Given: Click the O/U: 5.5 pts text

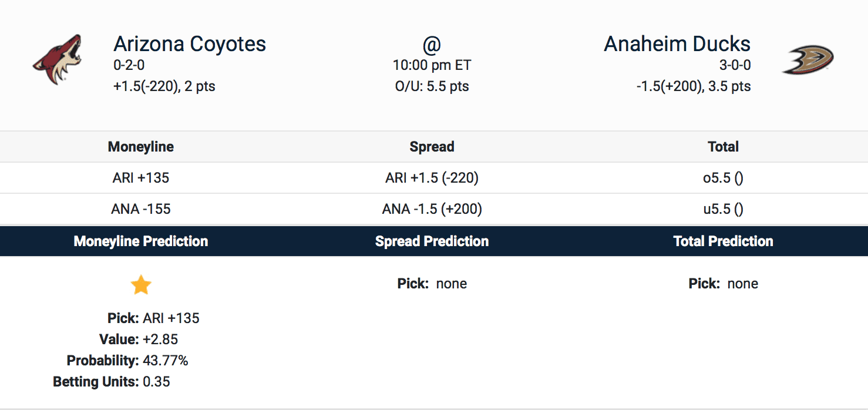Looking at the screenshot, I should 432,86.
